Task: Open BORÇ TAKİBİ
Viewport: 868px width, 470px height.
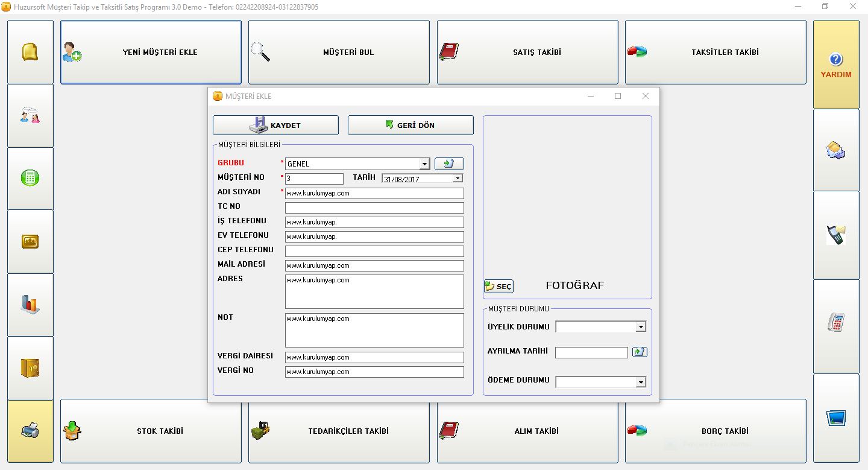Action: point(715,431)
